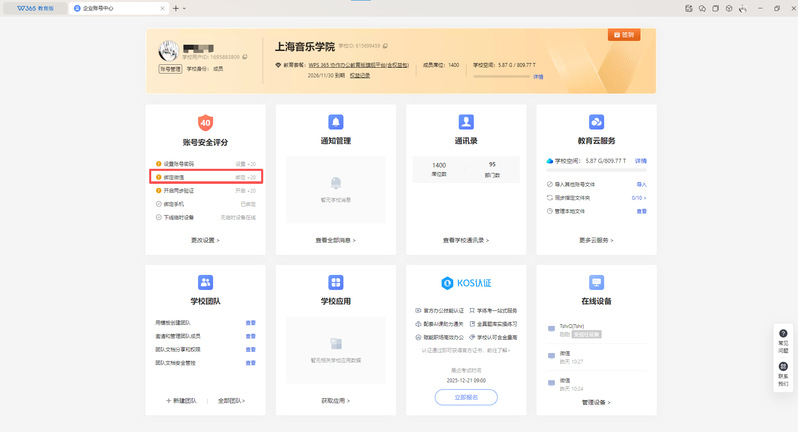The height and width of the screenshot is (432, 798).
Task: Click the 通讯录 contacts icon
Action: tap(466, 122)
